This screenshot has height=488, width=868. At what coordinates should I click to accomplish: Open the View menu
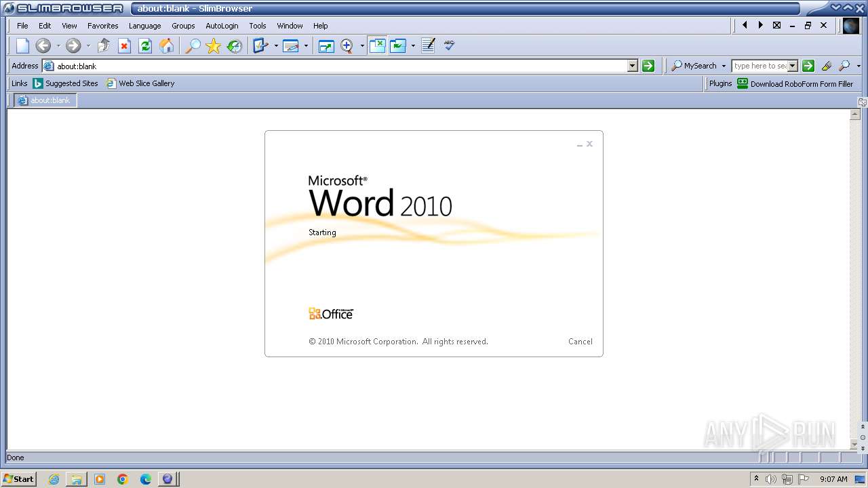[x=69, y=26]
